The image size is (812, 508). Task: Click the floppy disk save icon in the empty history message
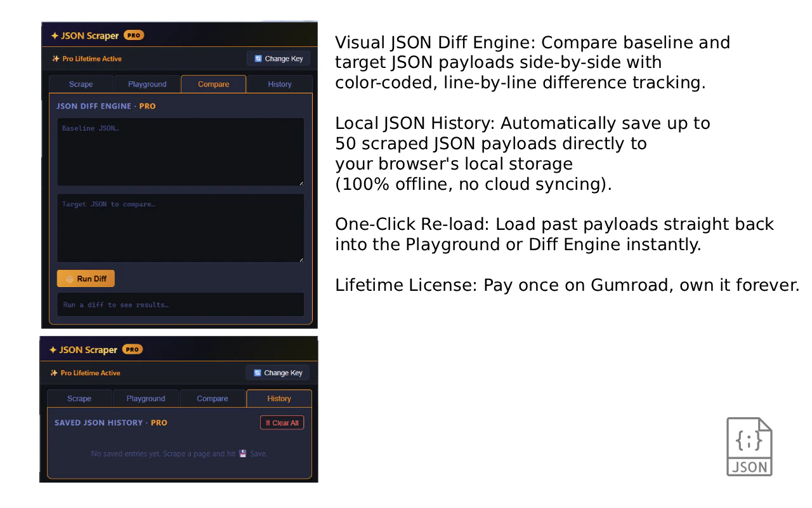(242, 453)
